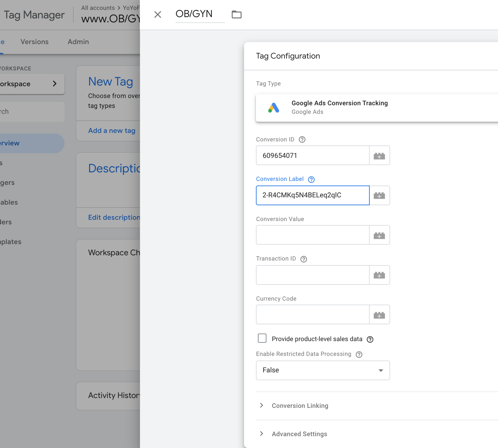The height and width of the screenshot is (448, 498).
Task: Switch to the Versions tab
Action: pos(34,42)
